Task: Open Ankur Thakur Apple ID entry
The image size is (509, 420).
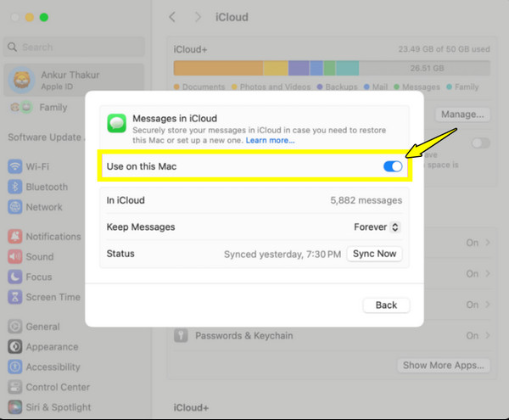Action: [x=74, y=80]
